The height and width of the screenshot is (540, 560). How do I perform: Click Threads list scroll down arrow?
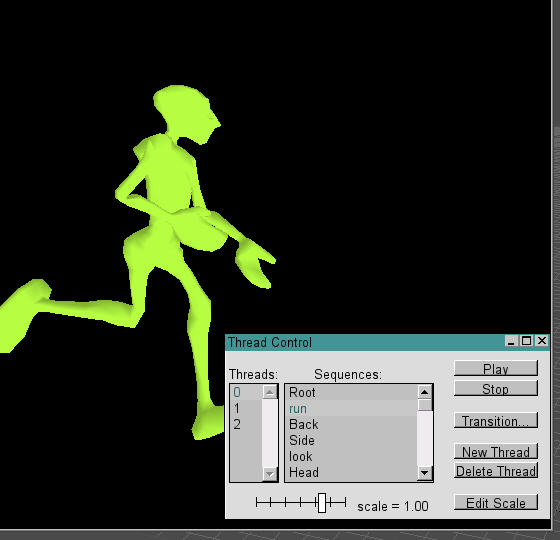point(270,474)
